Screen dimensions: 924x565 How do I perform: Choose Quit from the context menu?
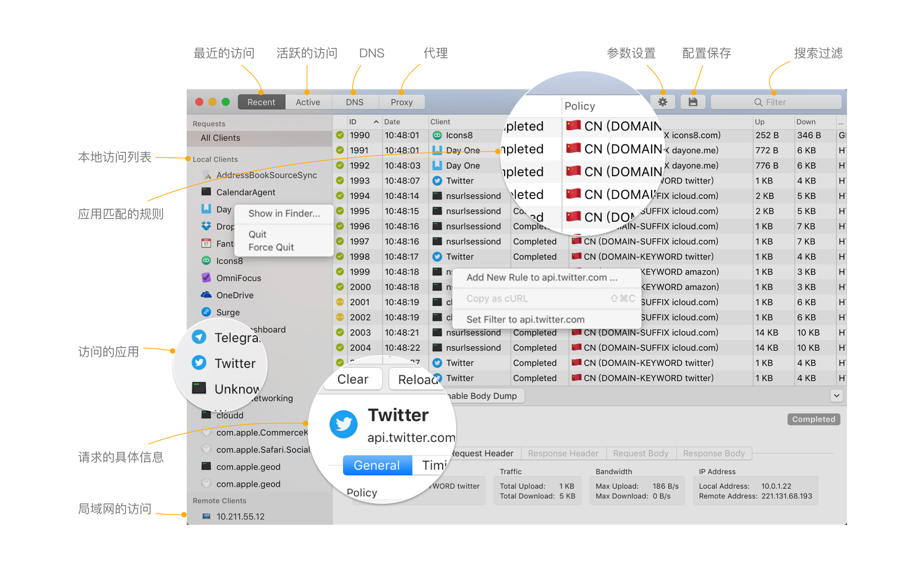284,234
